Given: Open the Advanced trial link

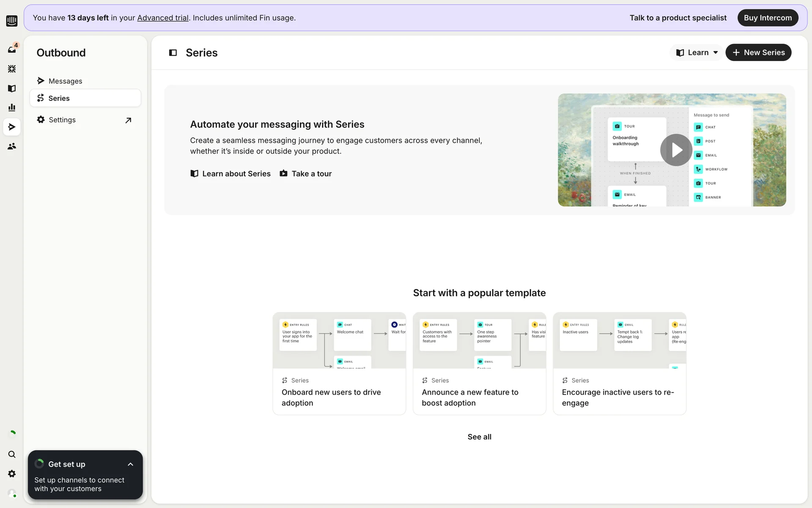Looking at the screenshot, I should coord(163,18).
